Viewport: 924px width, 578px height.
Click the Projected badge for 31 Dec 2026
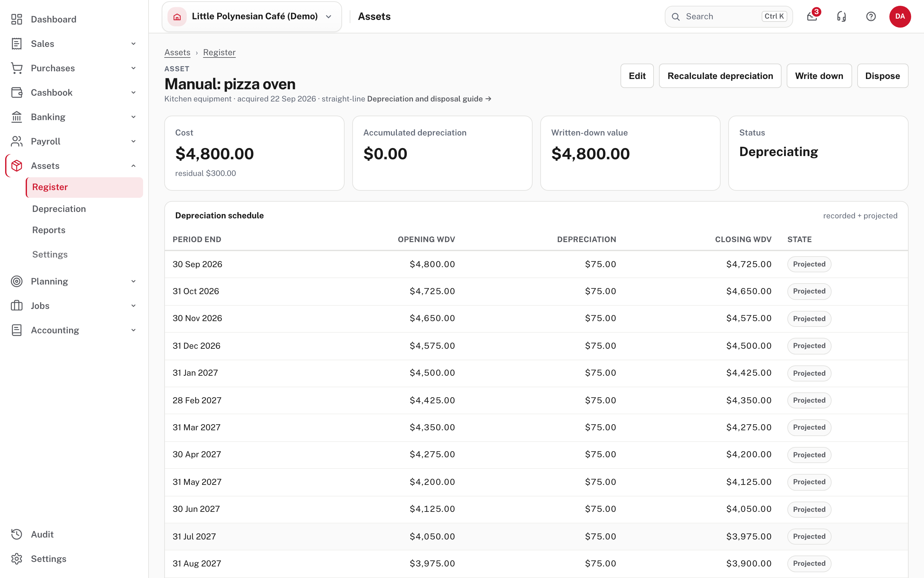click(809, 346)
